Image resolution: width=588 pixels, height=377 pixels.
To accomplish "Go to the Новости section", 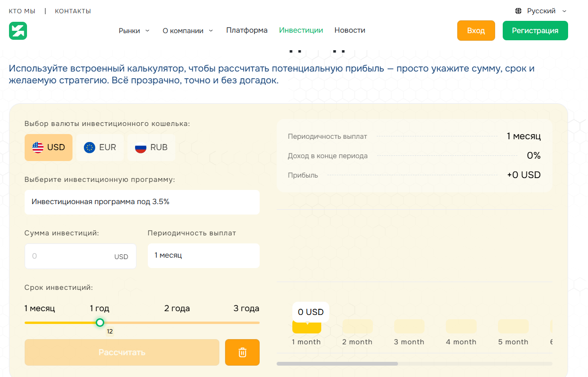I will point(350,30).
